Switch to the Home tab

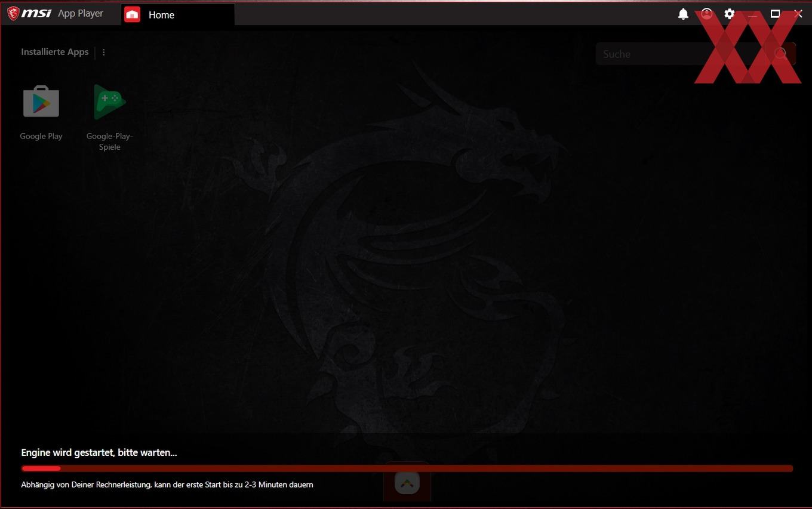[178, 15]
